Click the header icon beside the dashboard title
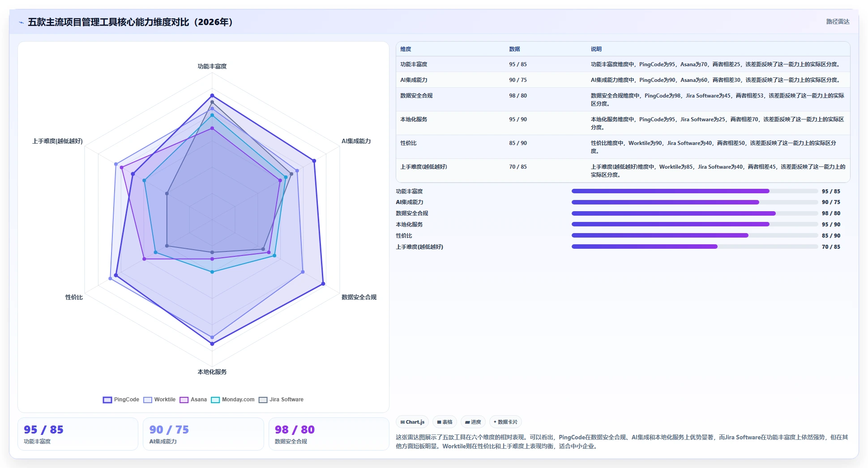Image resolution: width=868 pixels, height=468 pixels. tap(21, 22)
